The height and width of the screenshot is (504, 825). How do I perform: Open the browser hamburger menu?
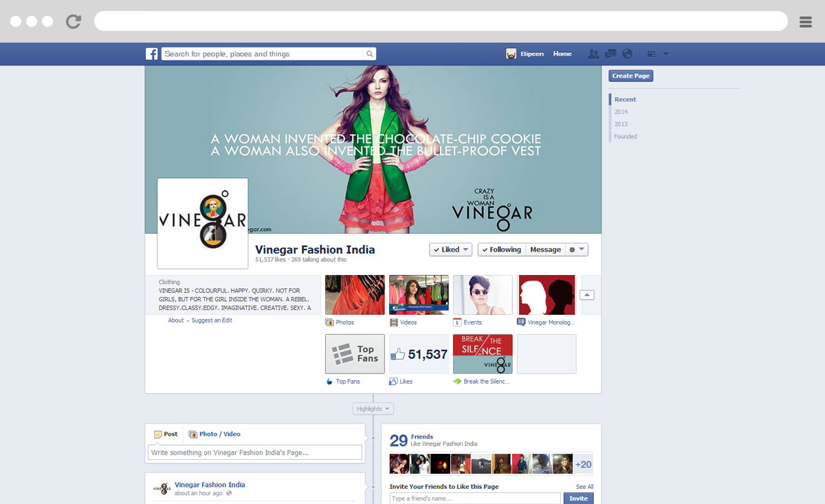[x=806, y=21]
